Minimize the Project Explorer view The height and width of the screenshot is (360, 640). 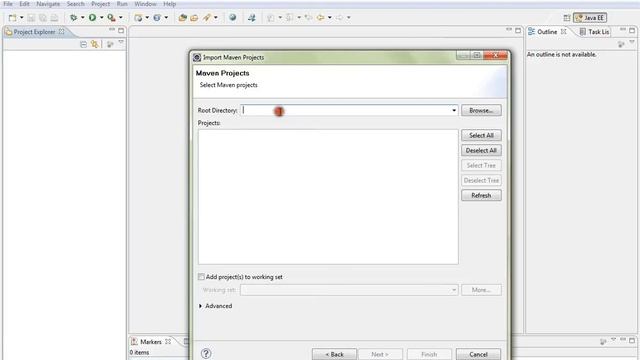112,30
